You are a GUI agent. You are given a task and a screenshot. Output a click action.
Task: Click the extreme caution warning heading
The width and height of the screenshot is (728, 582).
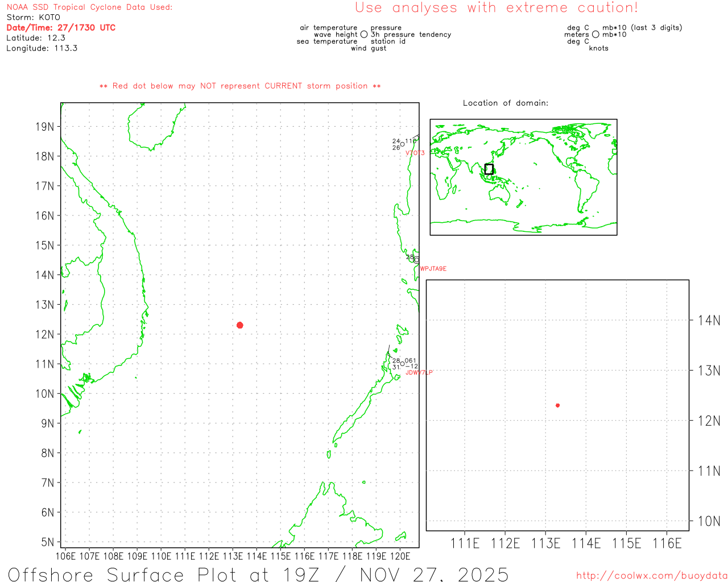pos(496,8)
